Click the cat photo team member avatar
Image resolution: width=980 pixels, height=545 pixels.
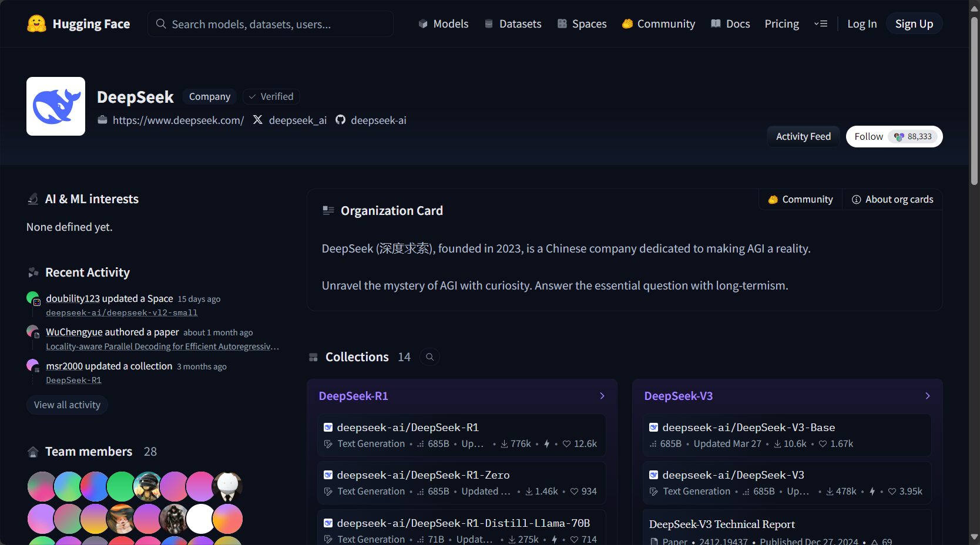click(x=122, y=519)
